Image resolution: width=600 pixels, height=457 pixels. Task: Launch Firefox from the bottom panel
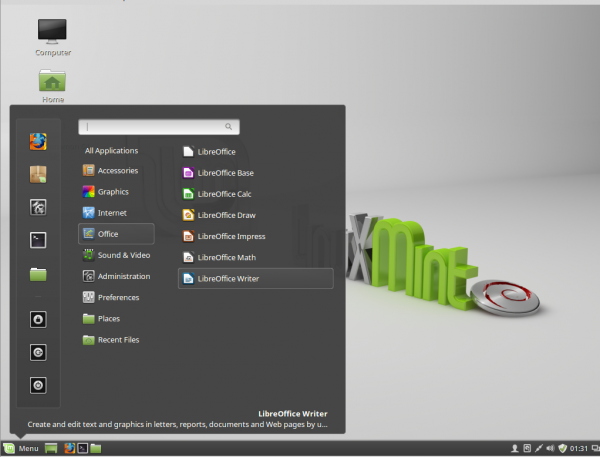[70, 448]
